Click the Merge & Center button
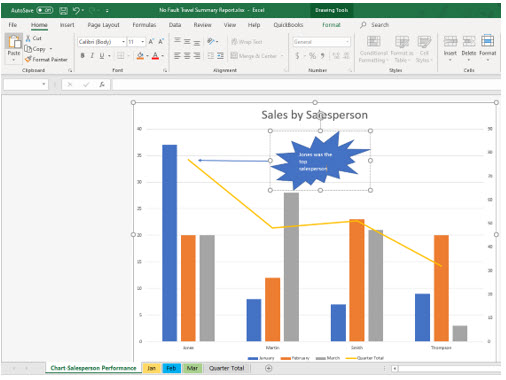The image size is (506, 380). coord(254,56)
